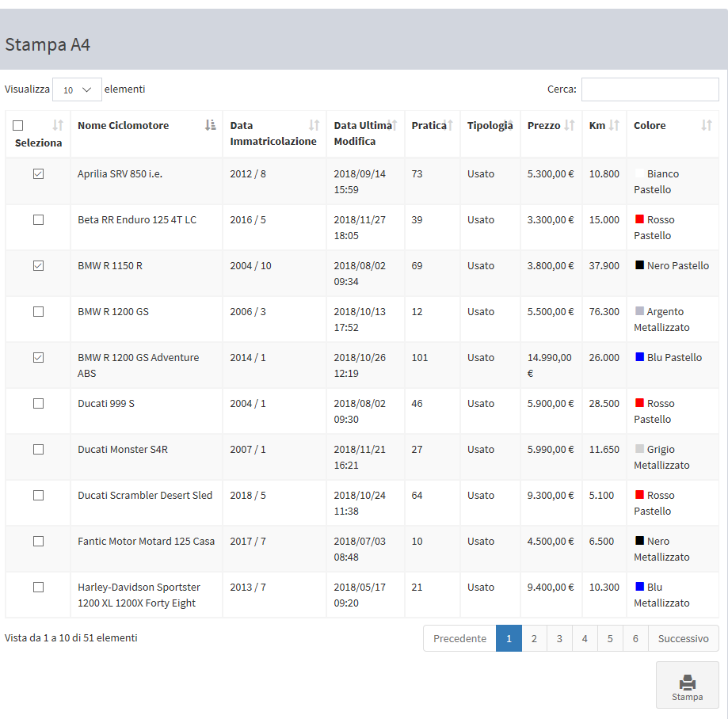Check the Beta RR Enduro 125 checkbox
This screenshot has width=728, height=719.
(x=38, y=220)
